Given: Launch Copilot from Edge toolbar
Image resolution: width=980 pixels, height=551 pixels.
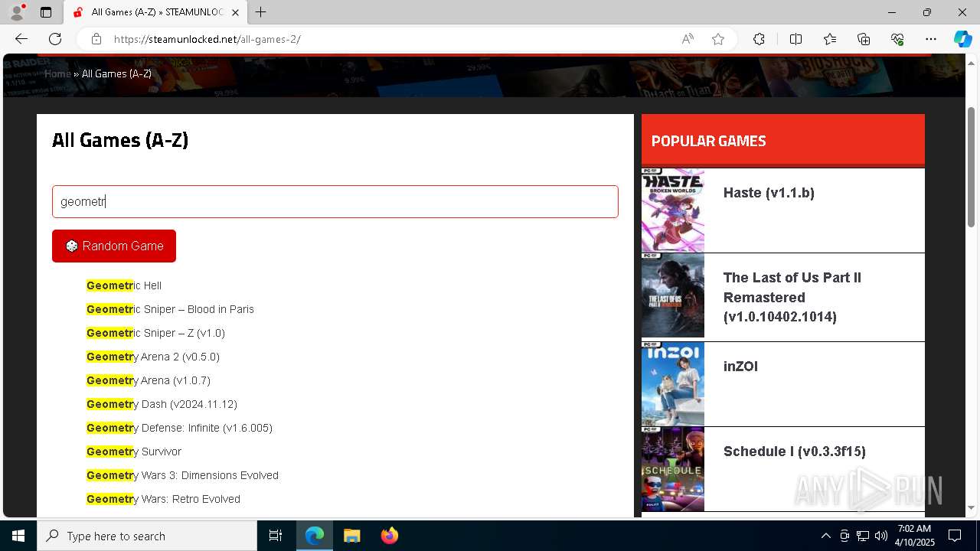Looking at the screenshot, I should pyautogui.click(x=962, y=39).
